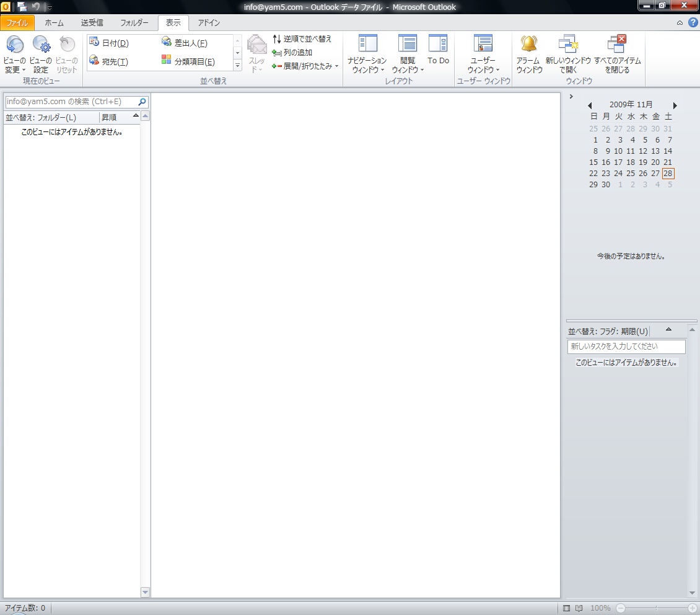This screenshot has width=700, height=615.
Task: Open the 閲覧ウィンドウ reading pane menu
Action: coord(408,55)
